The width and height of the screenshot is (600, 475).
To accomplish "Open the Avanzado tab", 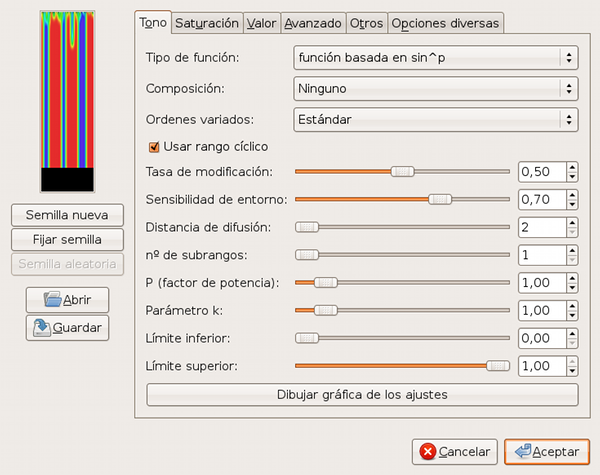I will click(312, 22).
